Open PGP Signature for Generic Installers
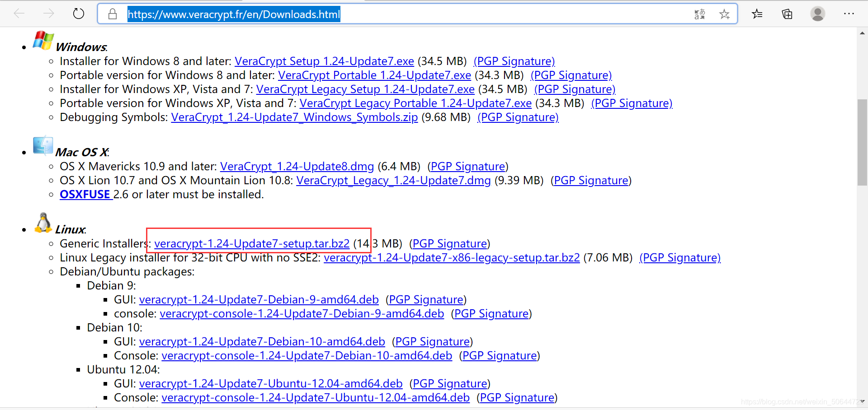 pyautogui.click(x=450, y=244)
